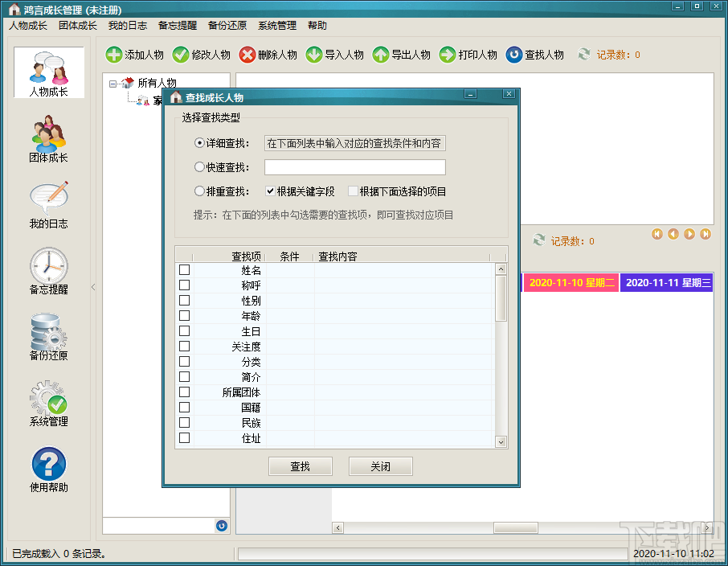The width and height of the screenshot is (728, 566).
Task: Click the 快速查找 text input field
Action: 354,167
